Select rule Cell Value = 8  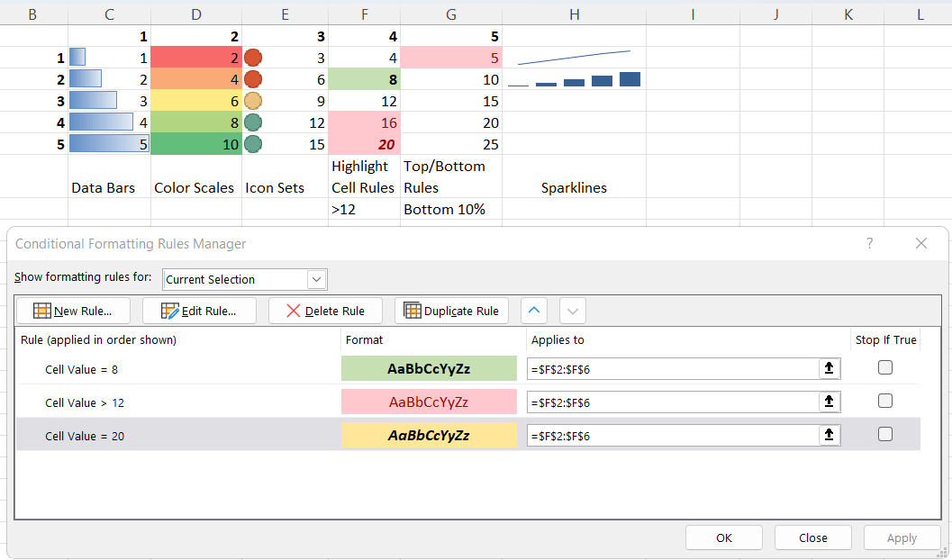coord(81,369)
